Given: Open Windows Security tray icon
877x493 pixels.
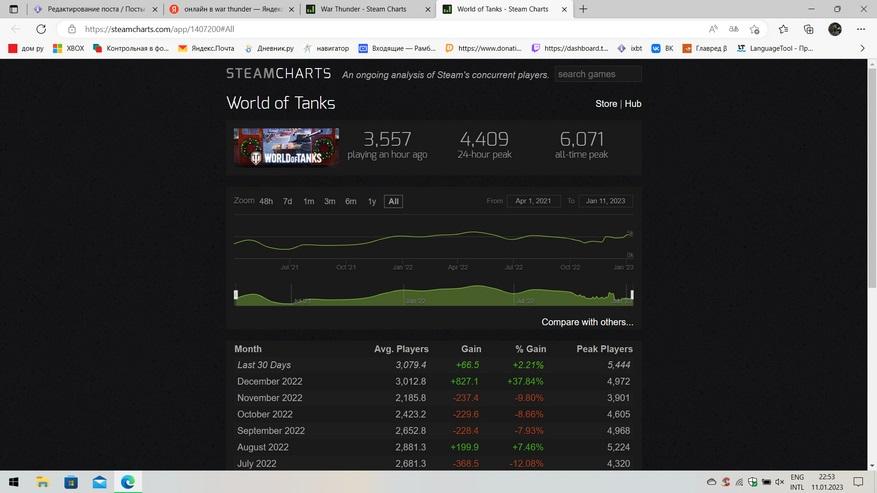Looking at the screenshot, I should click(752, 482).
